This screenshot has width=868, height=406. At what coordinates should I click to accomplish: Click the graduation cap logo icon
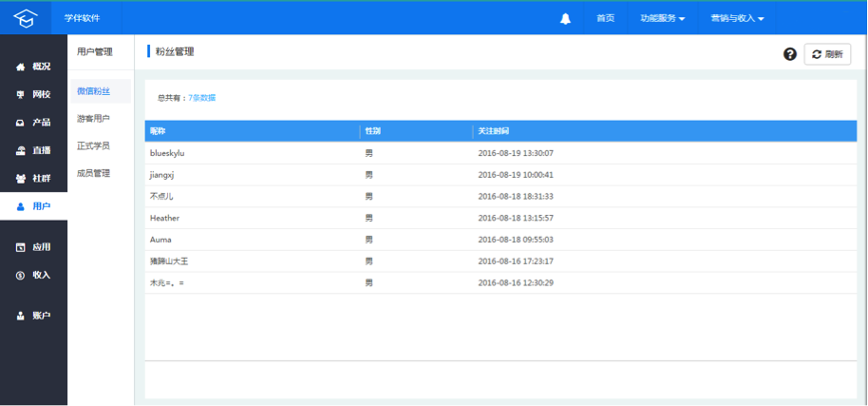click(x=25, y=18)
